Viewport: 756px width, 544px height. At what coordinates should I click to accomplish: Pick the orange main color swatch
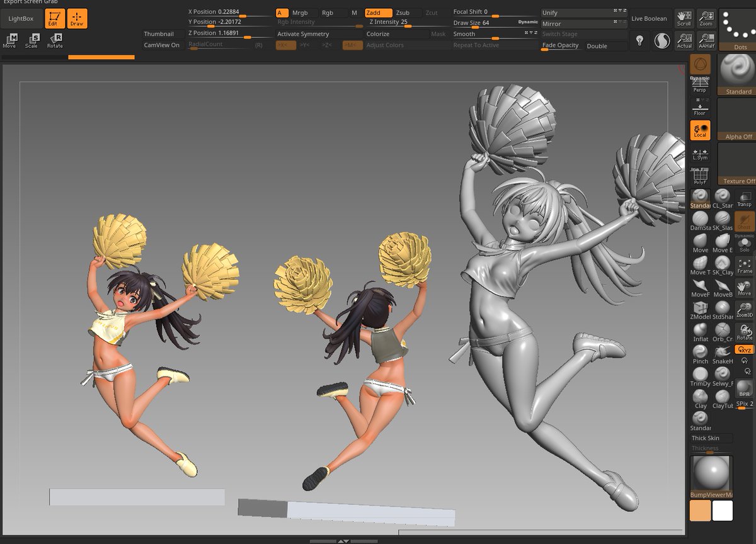pos(700,511)
